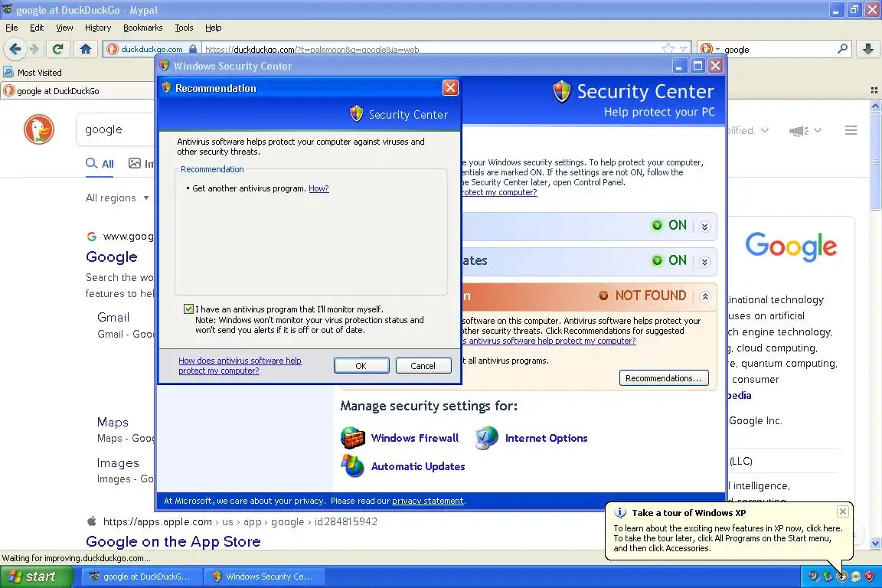
Task: Click the bookmark star icon in address bar
Action: click(668, 49)
